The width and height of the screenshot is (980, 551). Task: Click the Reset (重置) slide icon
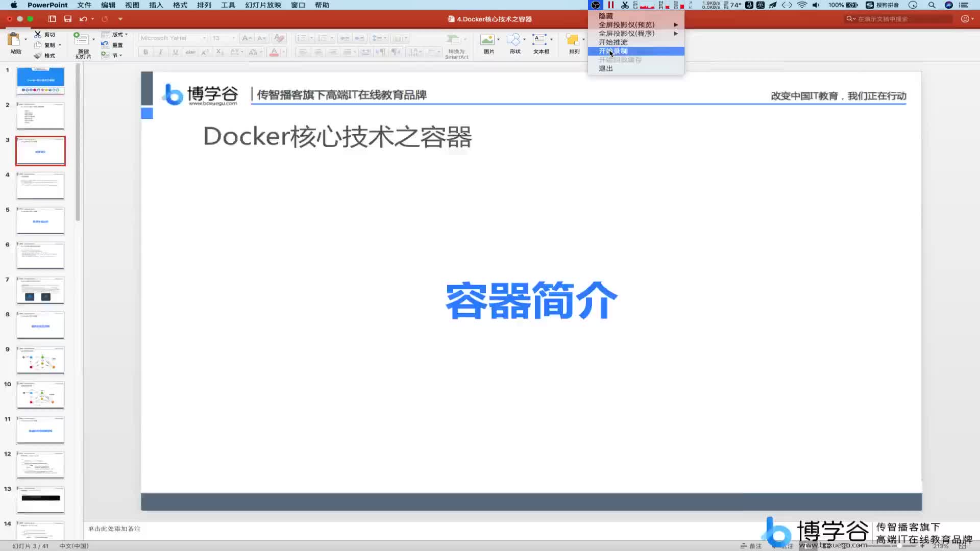pyautogui.click(x=105, y=45)
